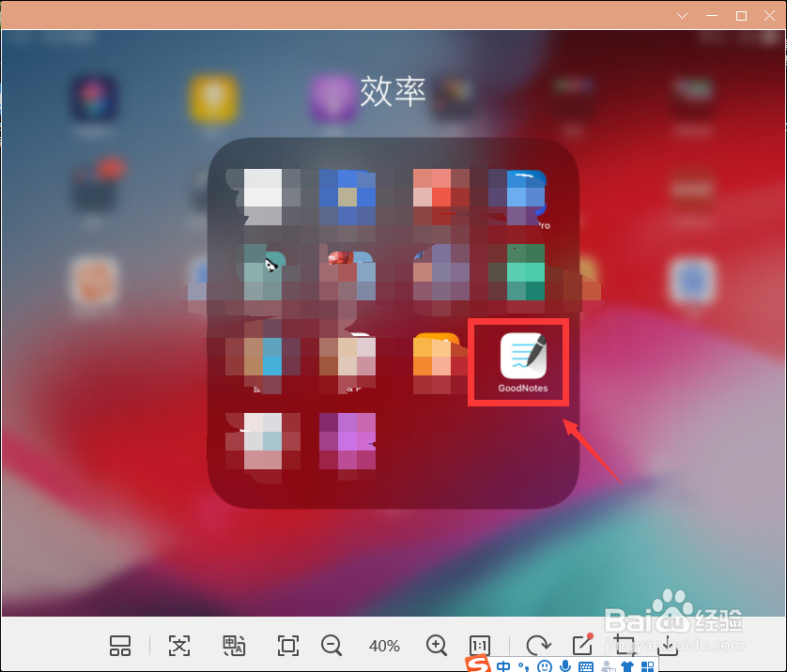This screenshot has width=787, height=672.
Task: Open the title bar dropdown chevron
Action: tap(682, 16)
